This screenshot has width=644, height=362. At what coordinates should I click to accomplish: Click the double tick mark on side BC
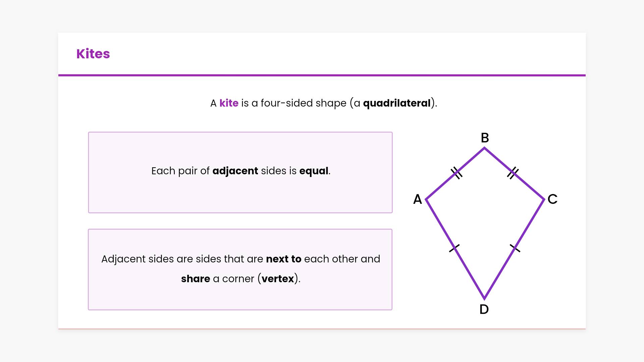click(x=513, y=173)
